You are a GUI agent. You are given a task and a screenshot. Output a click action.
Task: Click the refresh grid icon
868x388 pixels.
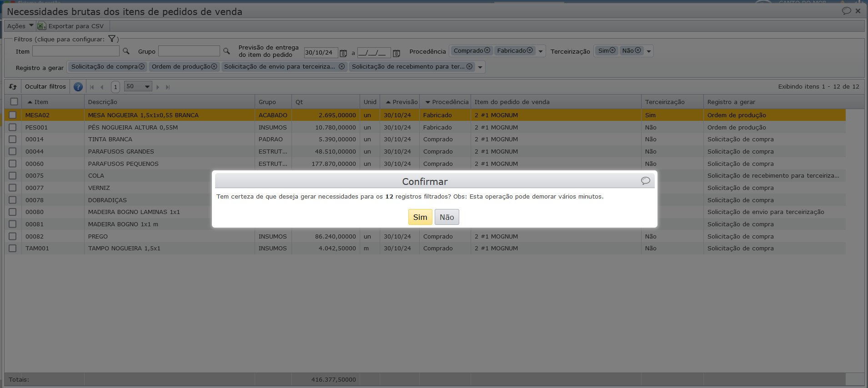tap(13, 86)
